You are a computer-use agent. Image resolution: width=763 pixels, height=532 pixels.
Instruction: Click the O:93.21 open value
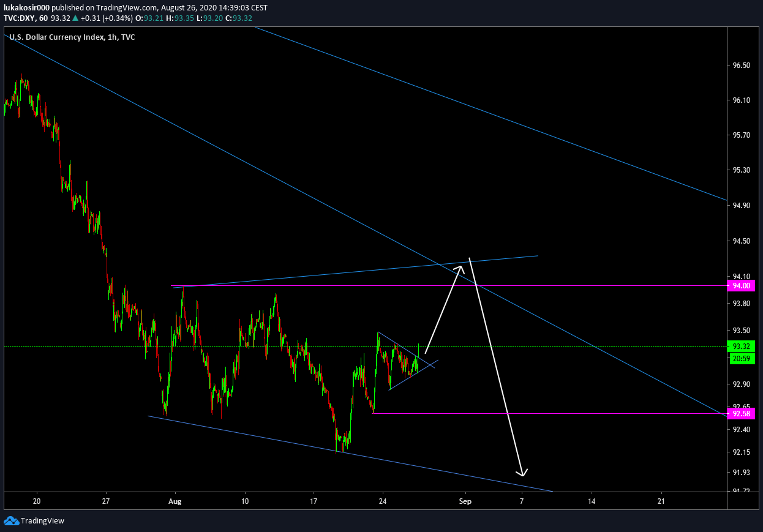coord(148,18)
